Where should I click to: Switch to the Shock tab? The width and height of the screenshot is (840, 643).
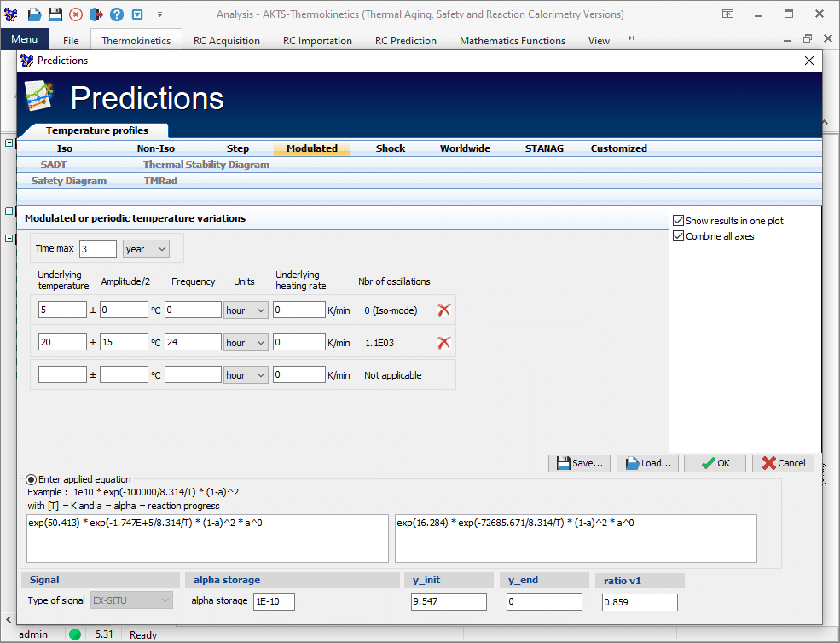[390, 148]
